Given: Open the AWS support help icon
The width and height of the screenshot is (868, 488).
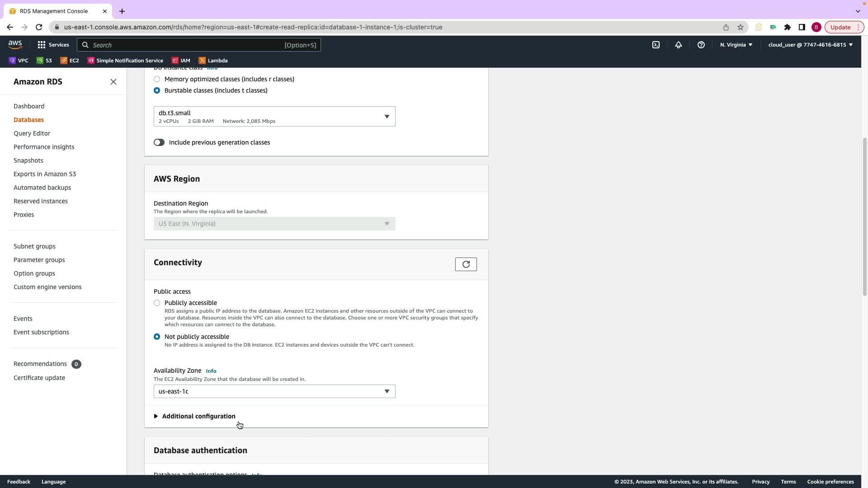Looking at the screenshot, I should (701, 45).
